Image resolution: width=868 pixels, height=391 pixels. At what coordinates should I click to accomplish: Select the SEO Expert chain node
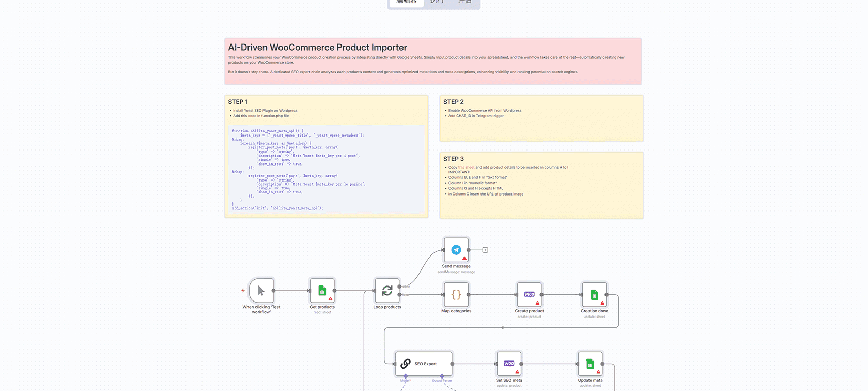pyautogui.click(x=424, y=364)
